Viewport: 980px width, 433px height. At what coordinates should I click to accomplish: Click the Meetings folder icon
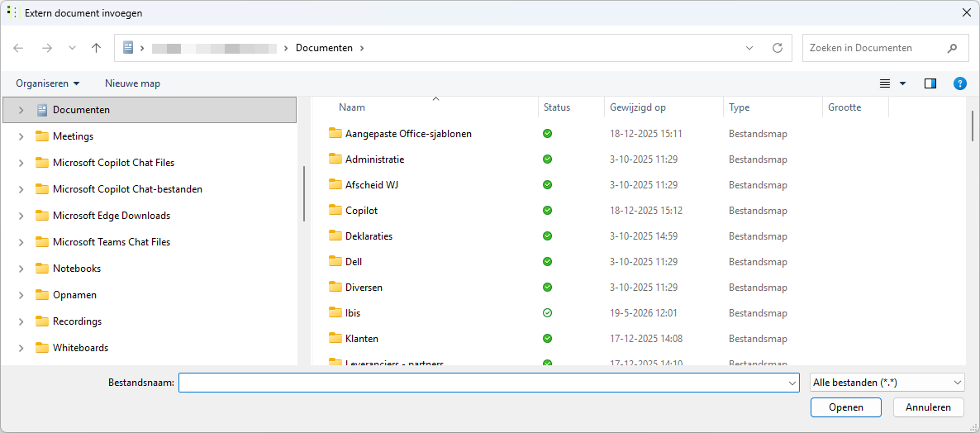click(x=42, y=136)
